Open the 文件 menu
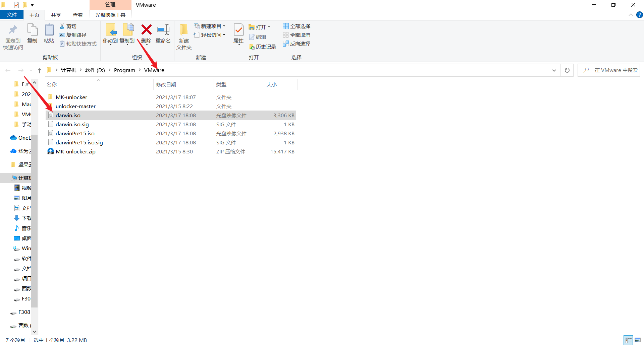Viewport: 644px width, 345px height. [x=12, y=15]
